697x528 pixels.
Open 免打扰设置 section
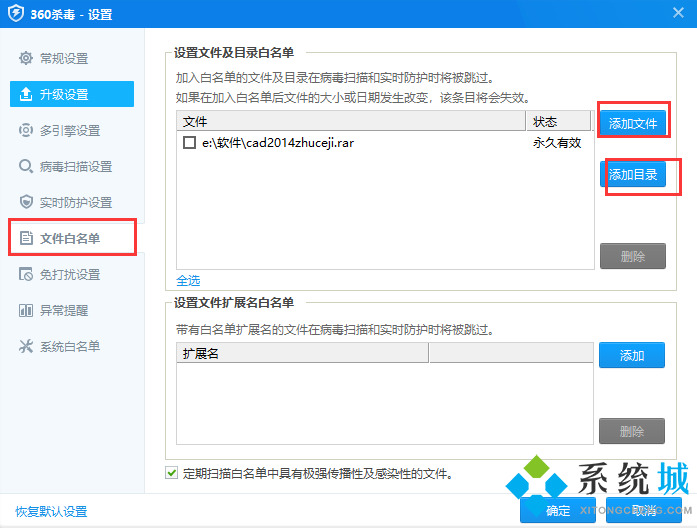click(72, 274)
